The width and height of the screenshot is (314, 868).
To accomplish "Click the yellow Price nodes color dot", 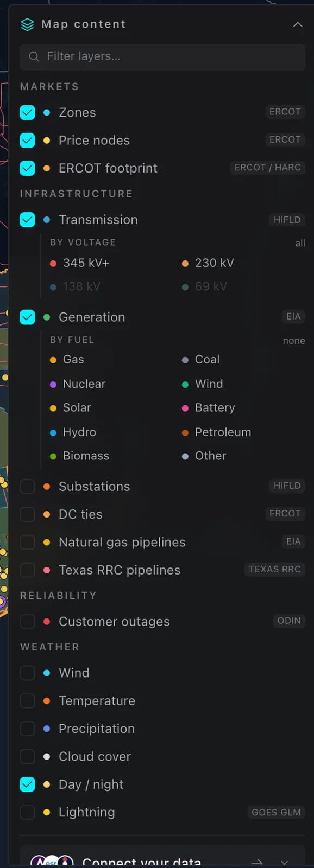I will [x=47, y=141].
